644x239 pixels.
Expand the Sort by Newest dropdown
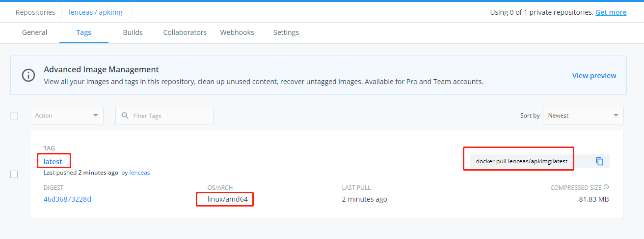click(583, 116)
